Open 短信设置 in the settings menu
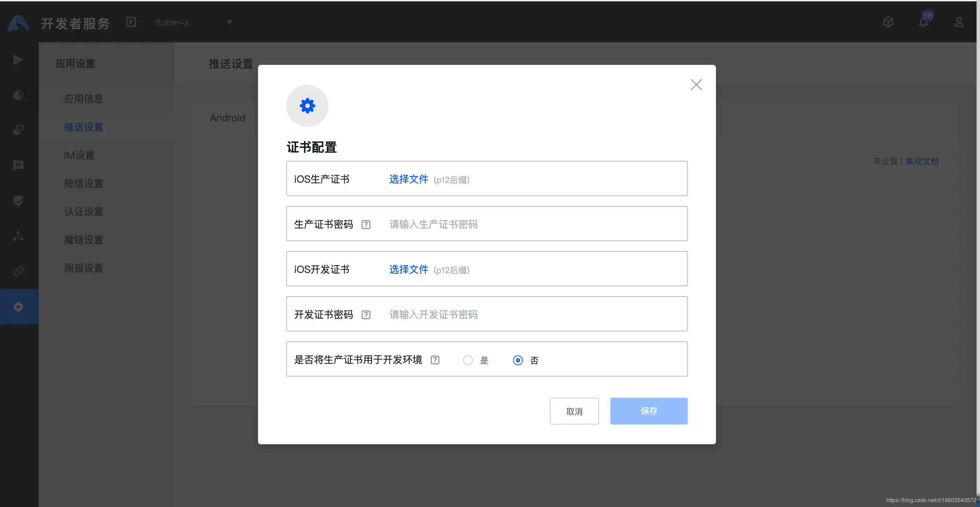Image resolution: width=980 pixels, height=507 pixels. click(x=84, y=183)
